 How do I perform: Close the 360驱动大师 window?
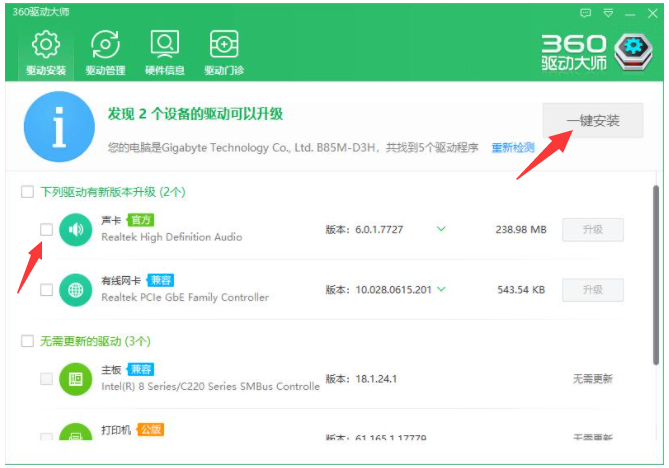653,13
